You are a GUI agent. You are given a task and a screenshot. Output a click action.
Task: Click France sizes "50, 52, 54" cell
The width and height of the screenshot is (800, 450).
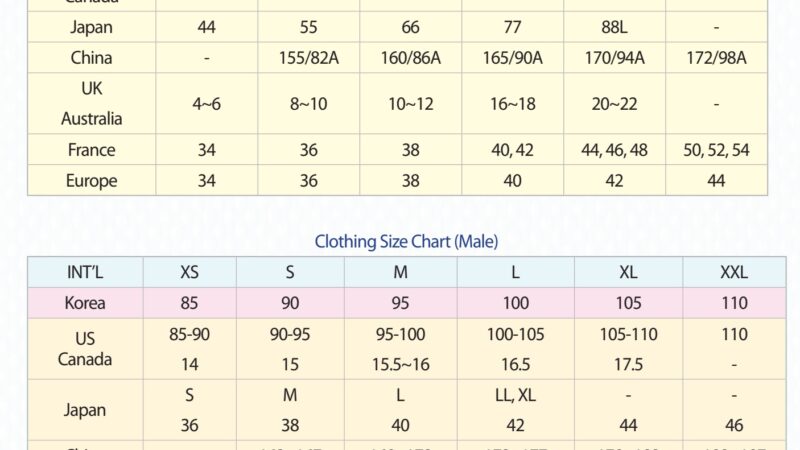coord(716,150)
